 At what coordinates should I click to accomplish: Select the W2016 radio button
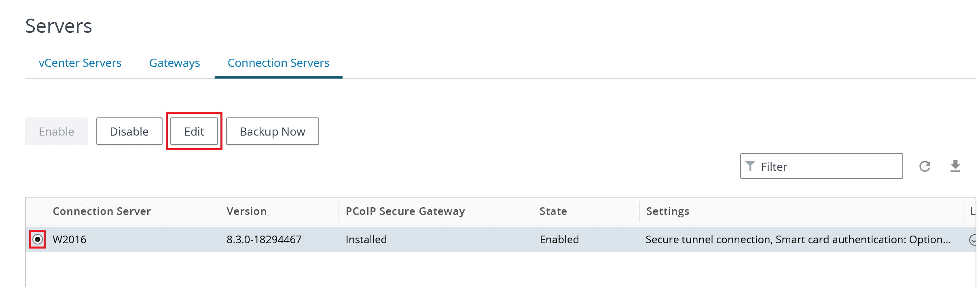(38, 239)
